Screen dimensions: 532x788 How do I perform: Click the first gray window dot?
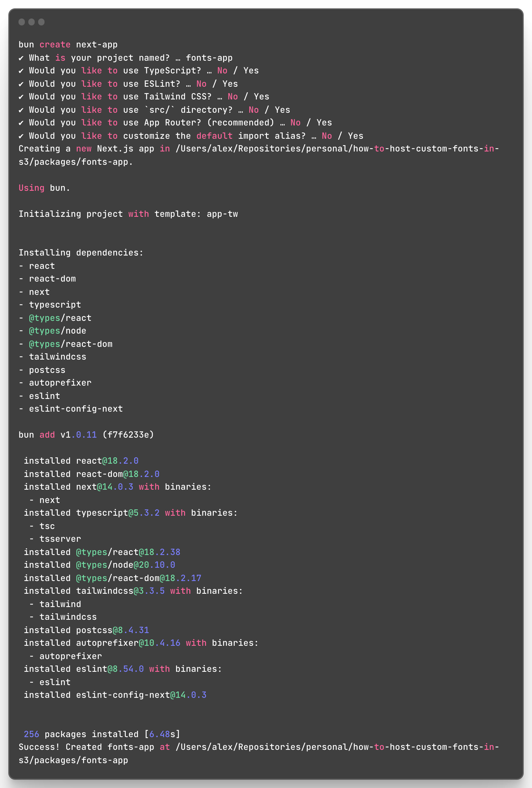click(22, 22)
